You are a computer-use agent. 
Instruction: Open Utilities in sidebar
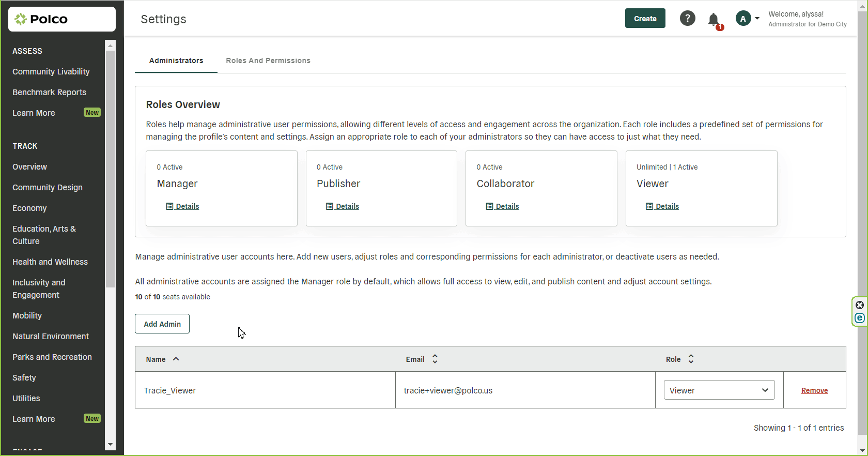tap(26, 398)
